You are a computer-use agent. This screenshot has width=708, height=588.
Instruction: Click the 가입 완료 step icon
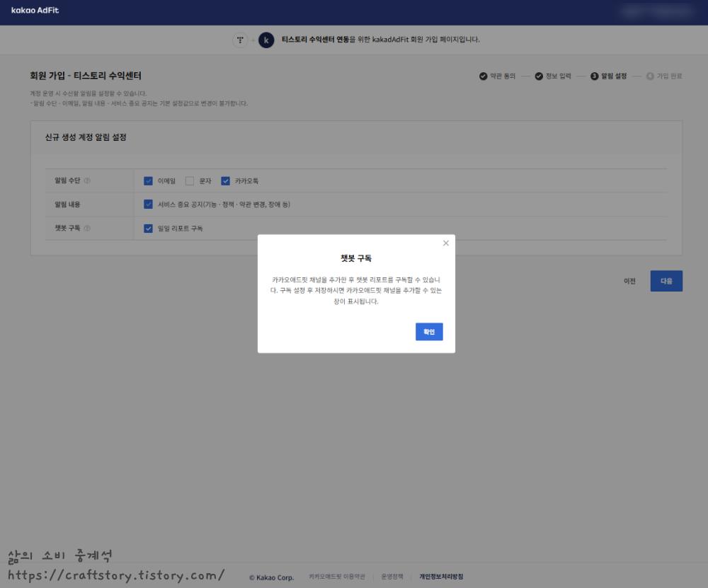(650, 76)
